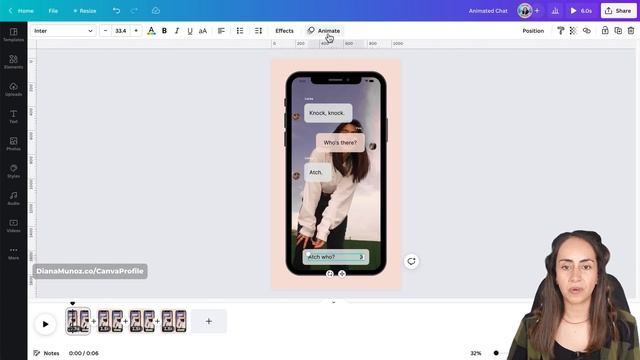Duplicate the selected element
The image size is (640, 360).
pos(618,31)
